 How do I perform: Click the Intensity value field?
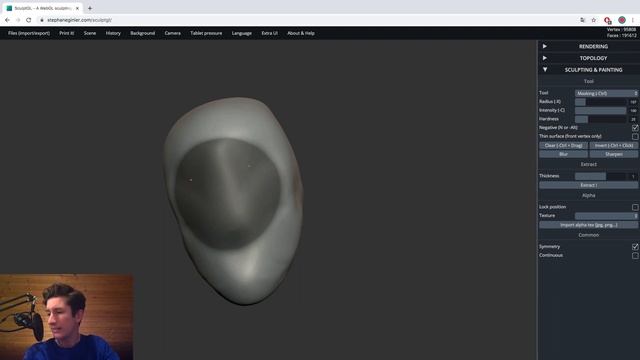633,111
